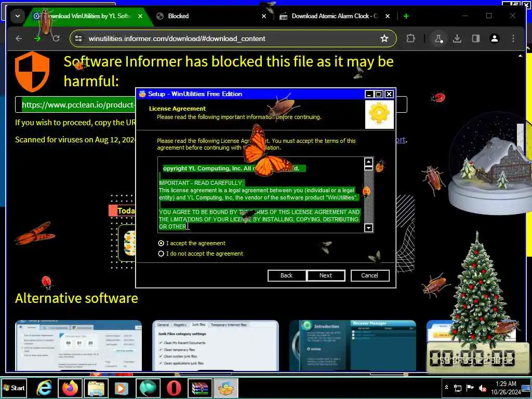Click the Christmas tree desktop decoration
This screenshot has width=532, height=399.
tap(478, 290)
